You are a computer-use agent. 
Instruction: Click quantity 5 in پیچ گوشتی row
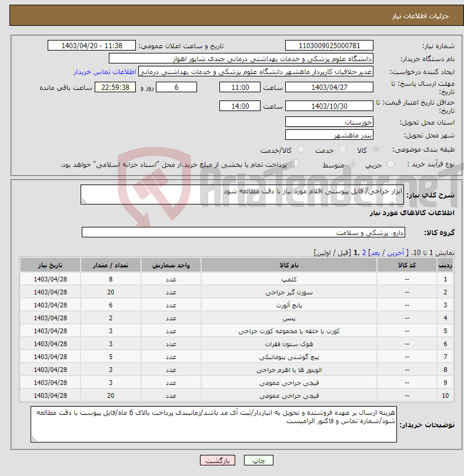tap(111, 357)
